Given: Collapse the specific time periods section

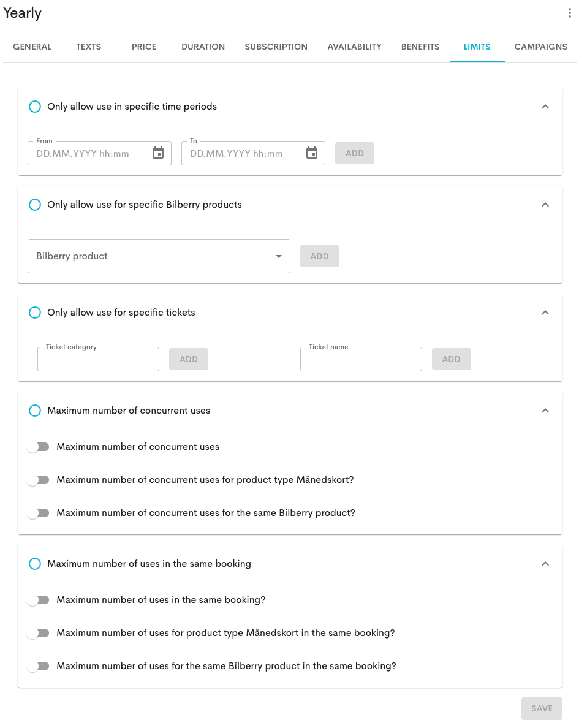Looking at the screenshot, I should tap(545, 107).
